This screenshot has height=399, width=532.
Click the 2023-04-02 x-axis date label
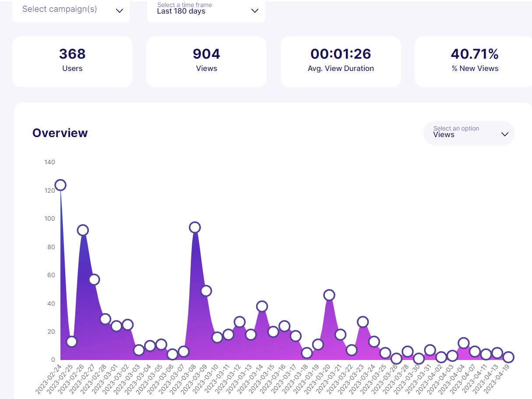[429, 378]
